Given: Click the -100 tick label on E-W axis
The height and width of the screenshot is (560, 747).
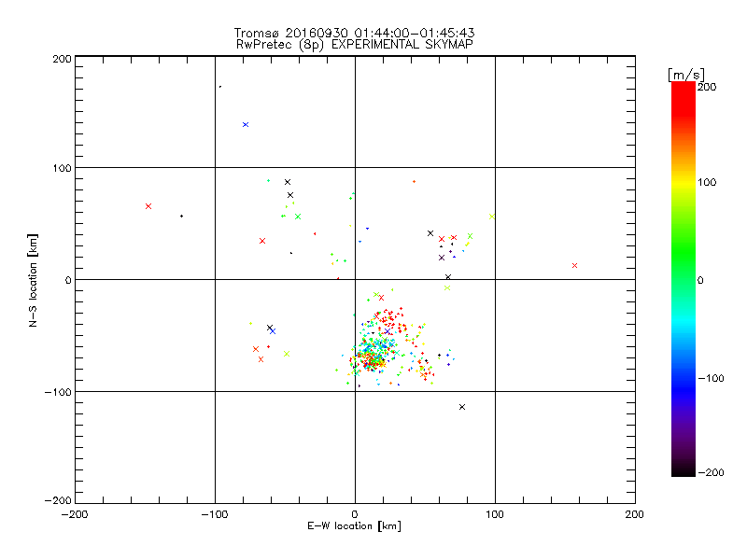Looking at the screenshot, I should (215, 514).
